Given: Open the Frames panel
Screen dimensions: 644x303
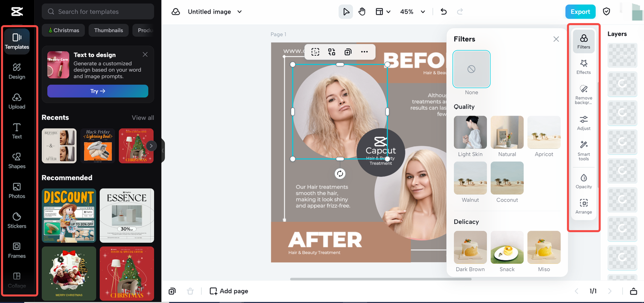Looking at the screenshot, I should coord(17,250).
